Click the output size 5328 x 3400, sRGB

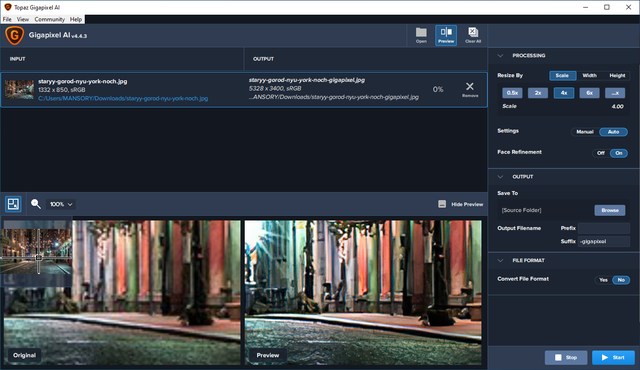[x=275, y=88]
